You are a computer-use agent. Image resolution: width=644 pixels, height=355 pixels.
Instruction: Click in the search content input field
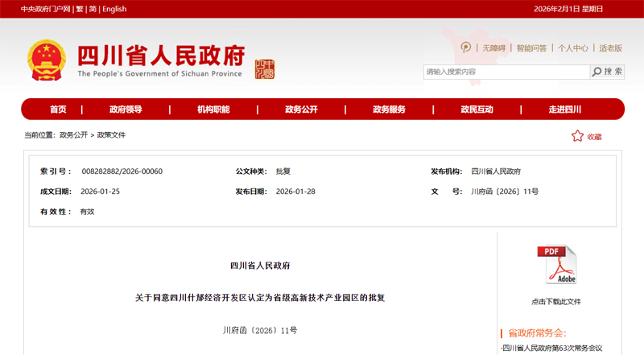click(506, 72)
